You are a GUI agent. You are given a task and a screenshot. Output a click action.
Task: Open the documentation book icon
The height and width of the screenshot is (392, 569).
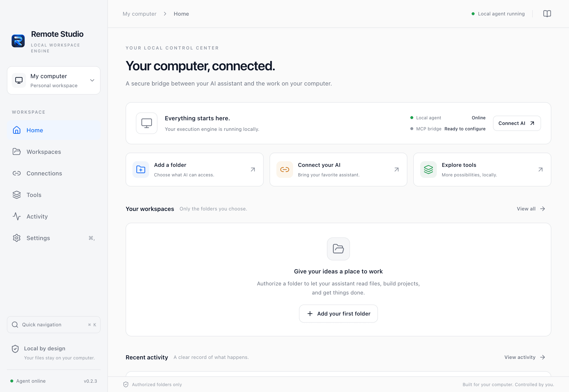(x=547, y=14)
